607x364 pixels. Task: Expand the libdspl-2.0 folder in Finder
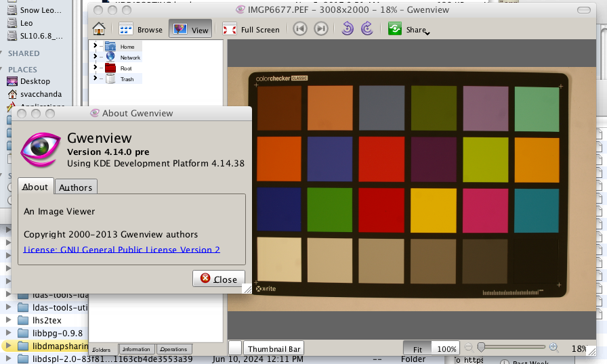(8, 358)
